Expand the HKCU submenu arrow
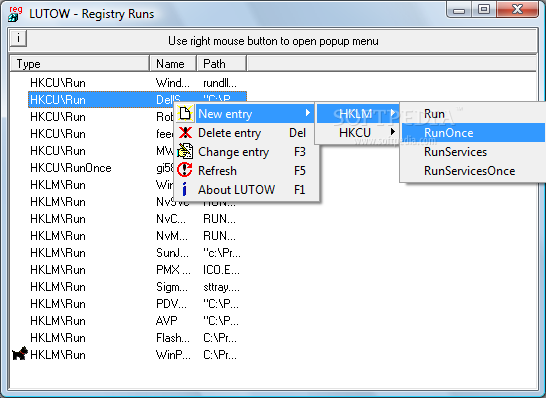 click(393, 132)
